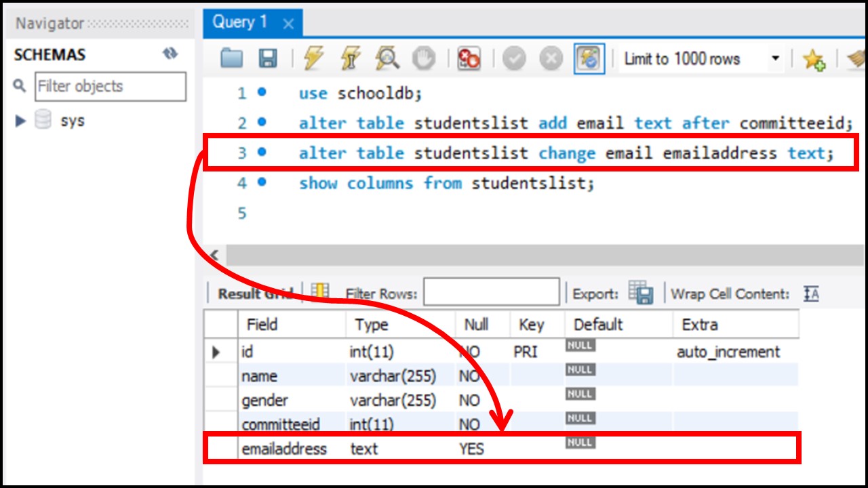Toggle the breakpoint dot on line 1
Viewport: 868px width, 488px height.
[262, 91]
